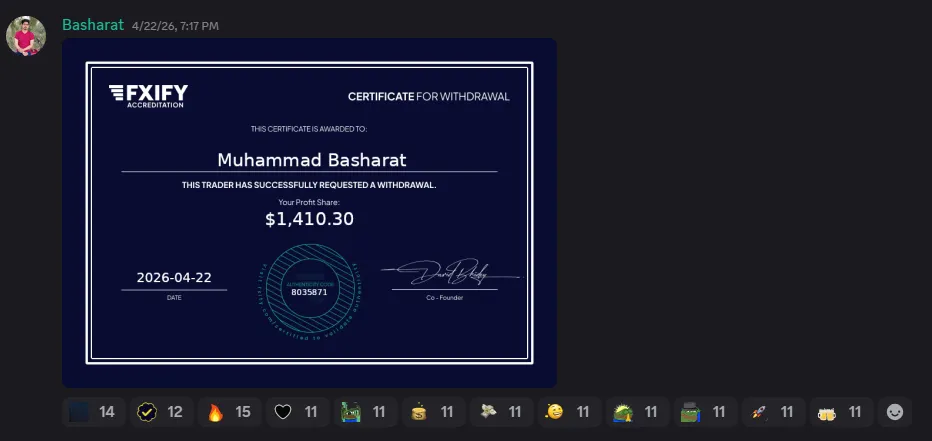The image size is (932, 441).
Task: Toggle the gold coin stack reaction
Action: 433,412
